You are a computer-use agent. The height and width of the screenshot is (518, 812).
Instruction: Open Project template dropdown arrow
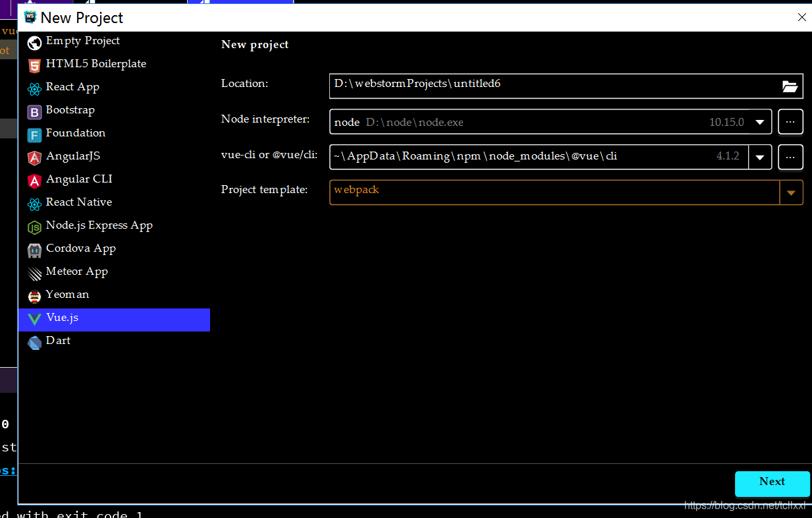[x=791, y=193]
